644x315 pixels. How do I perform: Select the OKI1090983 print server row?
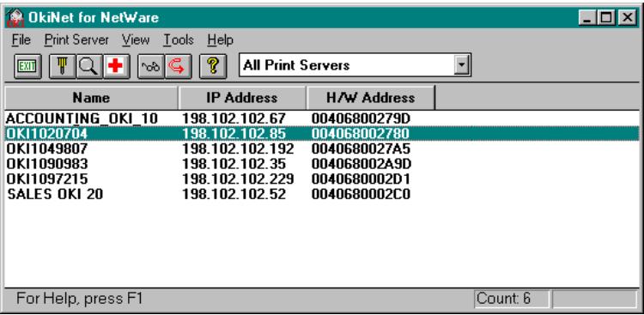point(322,164)
